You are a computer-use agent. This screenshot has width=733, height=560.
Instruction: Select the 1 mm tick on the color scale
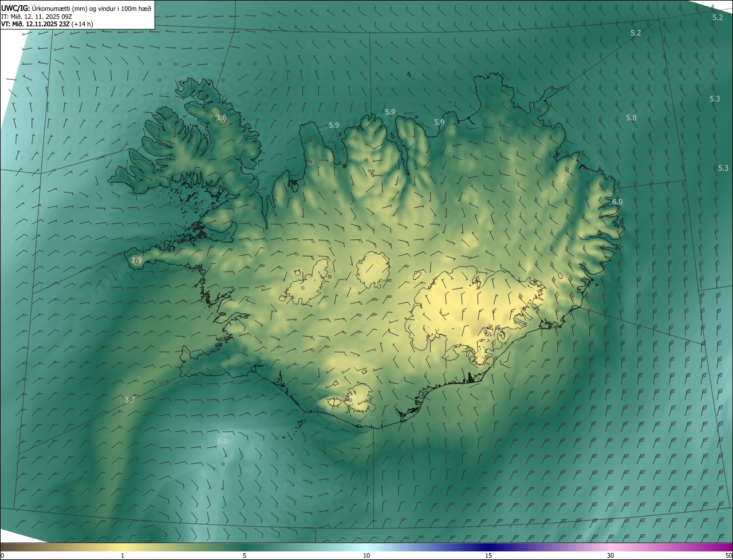click(x=123, y=555)
